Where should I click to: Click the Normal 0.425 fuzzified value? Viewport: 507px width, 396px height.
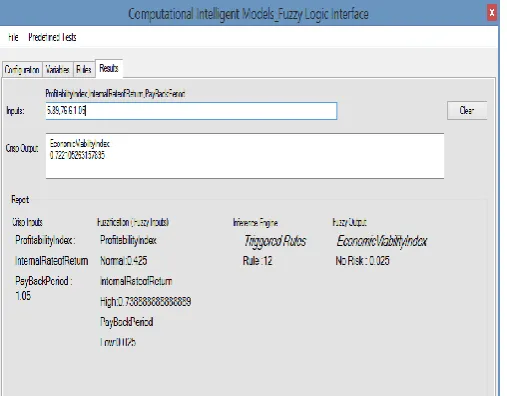[x=124, y=261]
